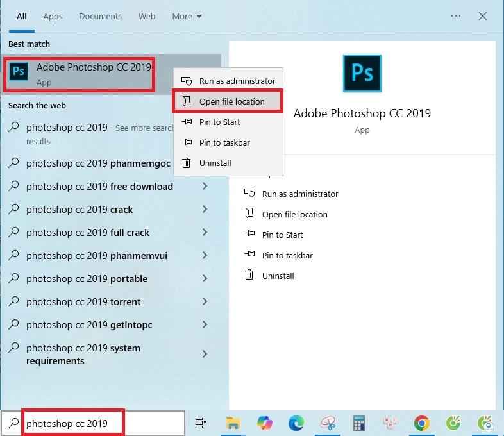Click the Copilot icon in taskbar

coord(264,423)
